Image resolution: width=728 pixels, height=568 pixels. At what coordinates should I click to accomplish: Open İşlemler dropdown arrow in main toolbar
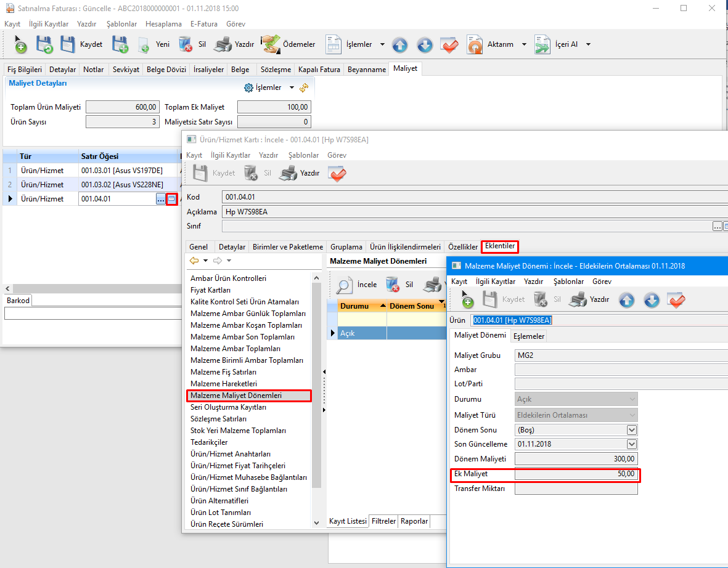382,44
